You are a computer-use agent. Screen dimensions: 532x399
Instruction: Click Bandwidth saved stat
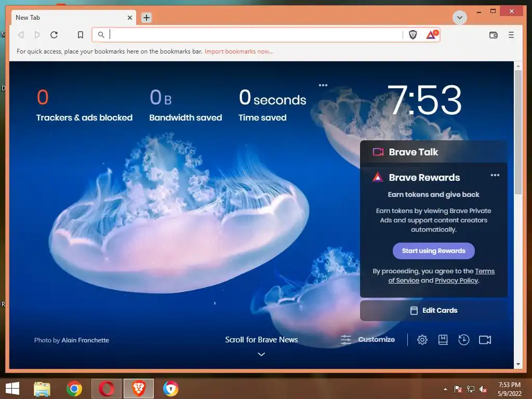coord(185,105)
